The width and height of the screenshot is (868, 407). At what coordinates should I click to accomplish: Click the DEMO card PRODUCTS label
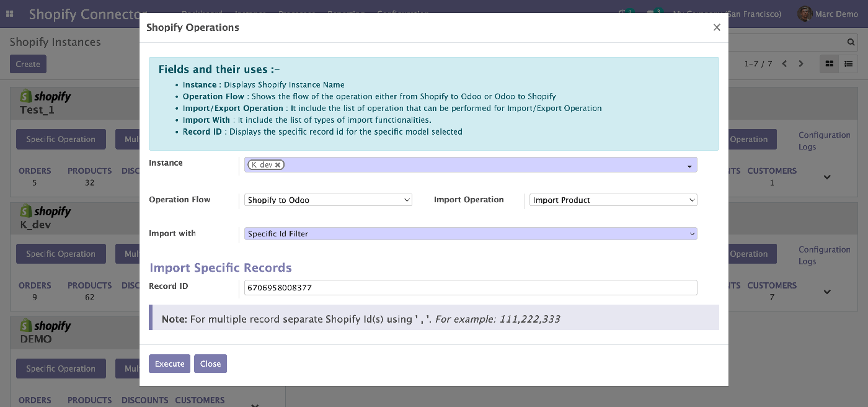coord(89,400)
